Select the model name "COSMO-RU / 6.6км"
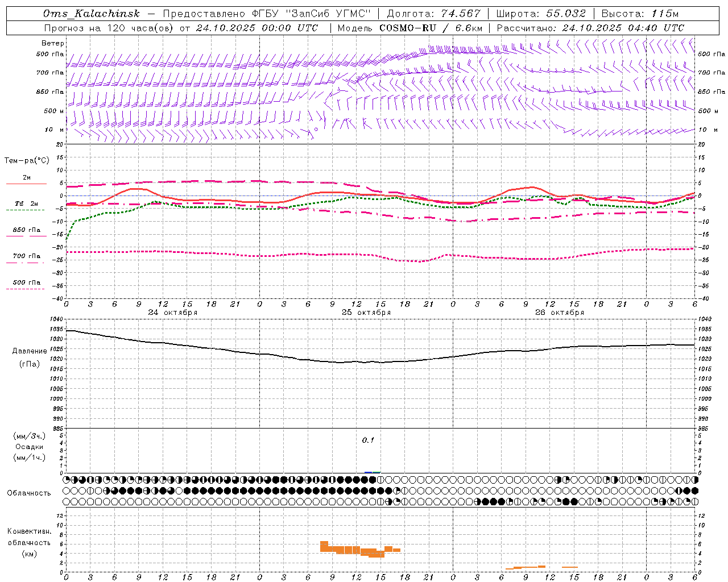728x582 pixels. 431,28
